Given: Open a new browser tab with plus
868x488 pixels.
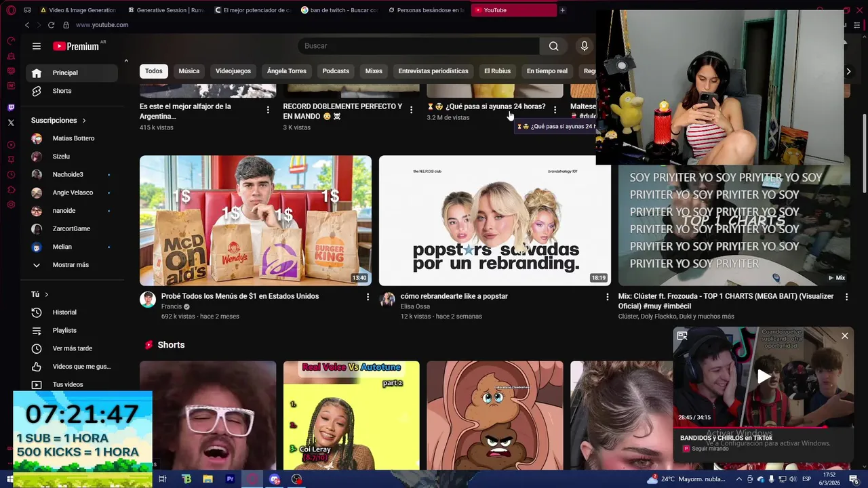Looking at the screenshot, I should pos(562,10).
